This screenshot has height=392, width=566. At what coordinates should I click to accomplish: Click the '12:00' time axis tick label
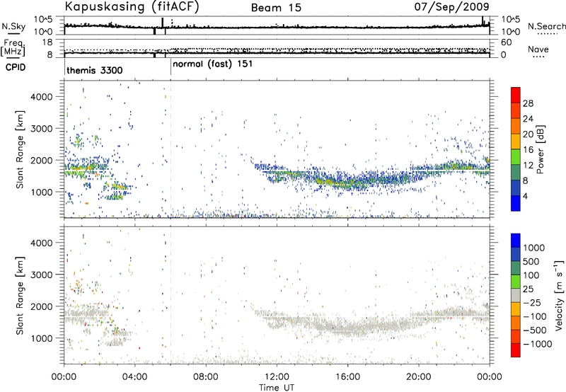[x=277, y=377]
